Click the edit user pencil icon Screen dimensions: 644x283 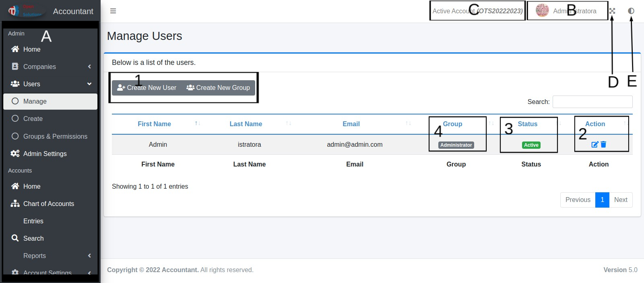point(594,144)
